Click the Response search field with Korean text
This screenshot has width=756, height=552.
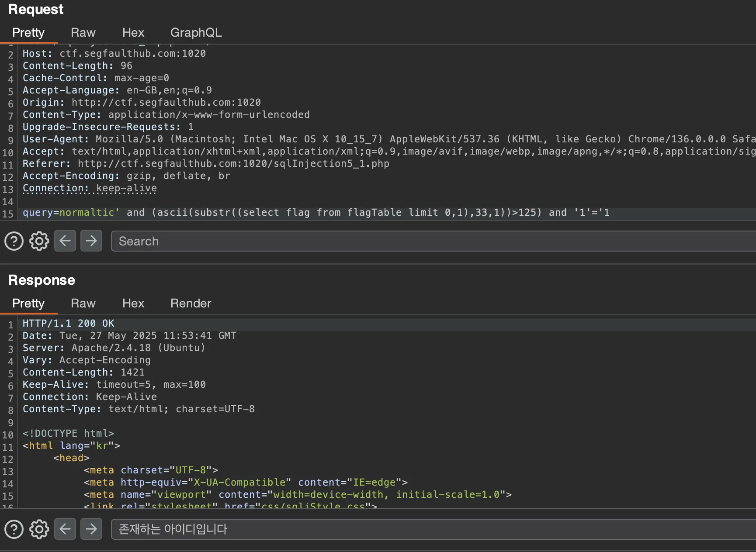click(x=433, y=529)
